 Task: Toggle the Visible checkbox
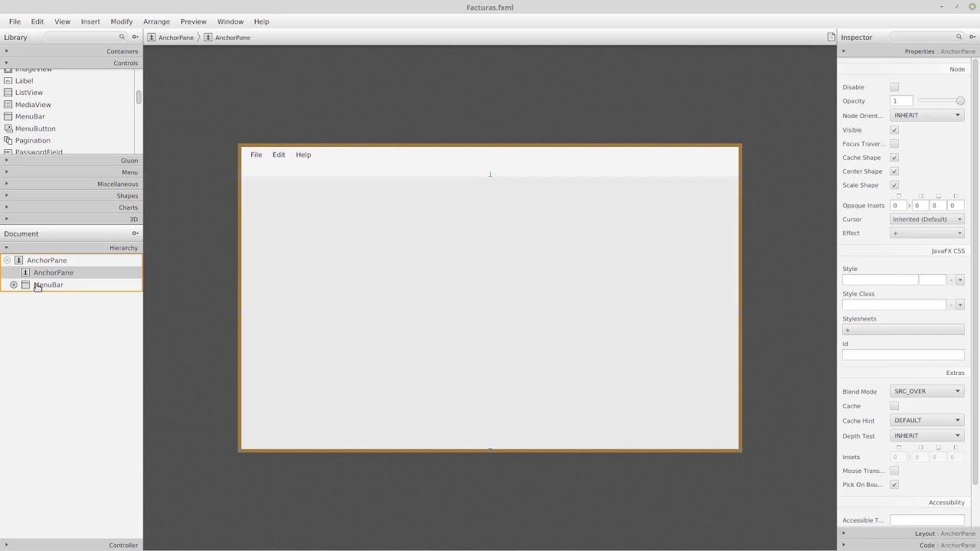coord(894,130)
